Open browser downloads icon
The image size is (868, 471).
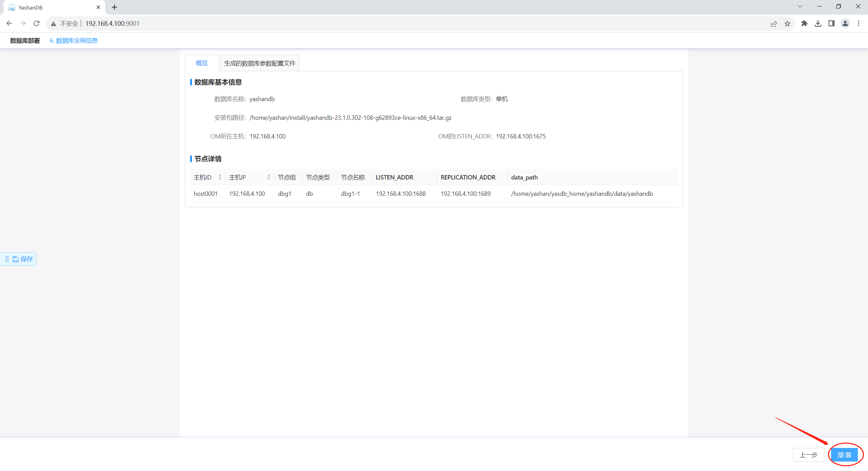[x=818, y=23]
